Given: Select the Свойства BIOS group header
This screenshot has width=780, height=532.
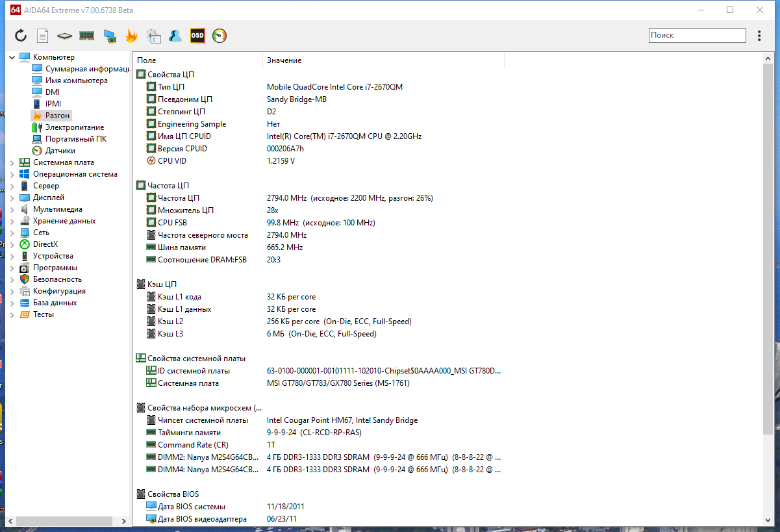Looking at the screenshot, I should click(173, 494).
